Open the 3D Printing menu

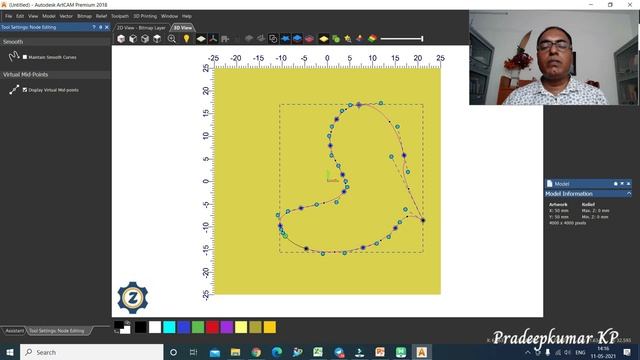click(x=145, y=16)
